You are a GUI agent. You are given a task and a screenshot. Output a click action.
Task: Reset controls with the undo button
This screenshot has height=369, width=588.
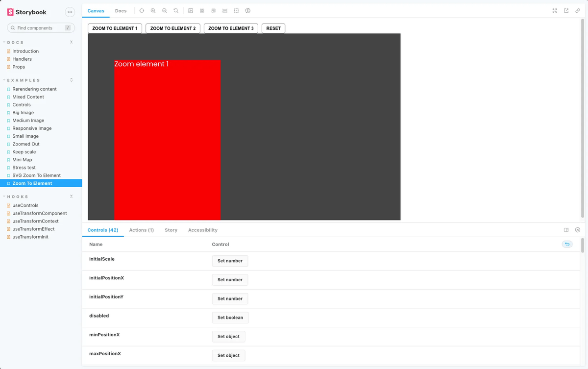(567, 244)
